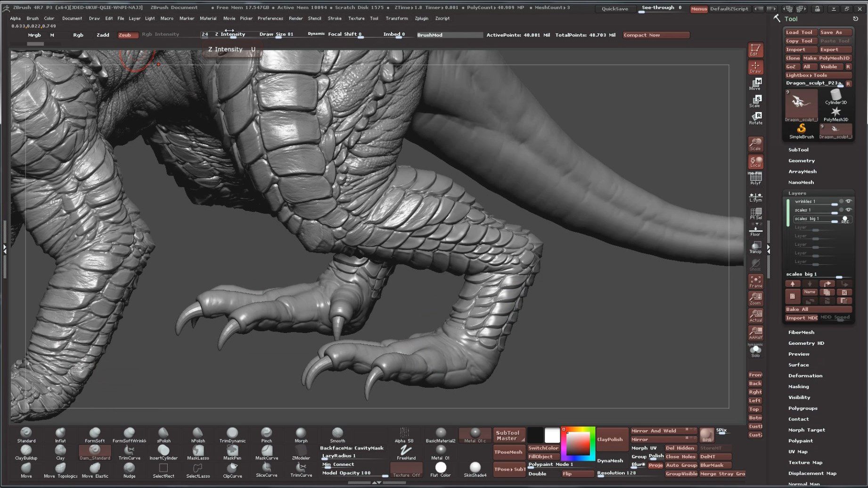
Task: Select the BasicMaterial2 material
Action: tap(441, 435)
